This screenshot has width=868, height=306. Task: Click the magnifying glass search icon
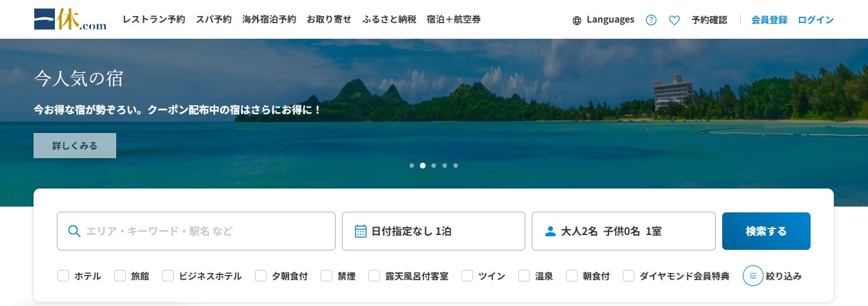(74, 231)
